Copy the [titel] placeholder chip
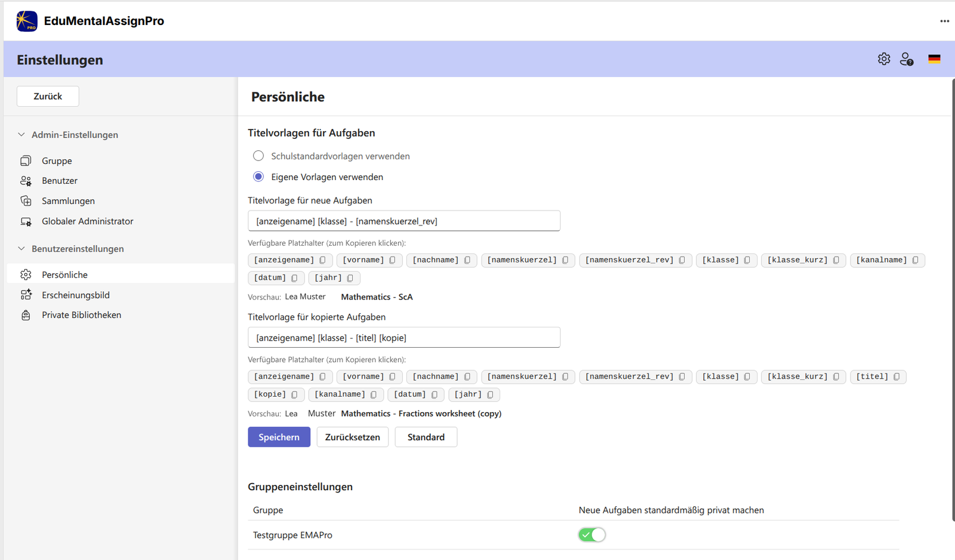 tap(878, 376)
